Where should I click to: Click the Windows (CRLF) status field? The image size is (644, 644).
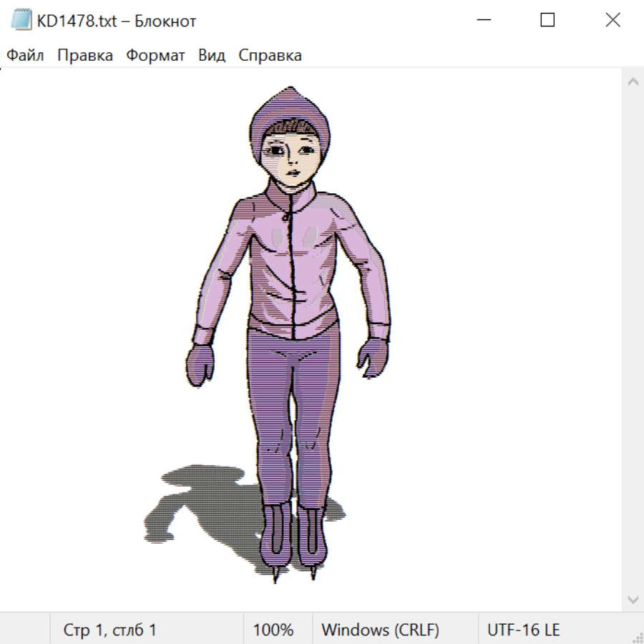[380, 630]
